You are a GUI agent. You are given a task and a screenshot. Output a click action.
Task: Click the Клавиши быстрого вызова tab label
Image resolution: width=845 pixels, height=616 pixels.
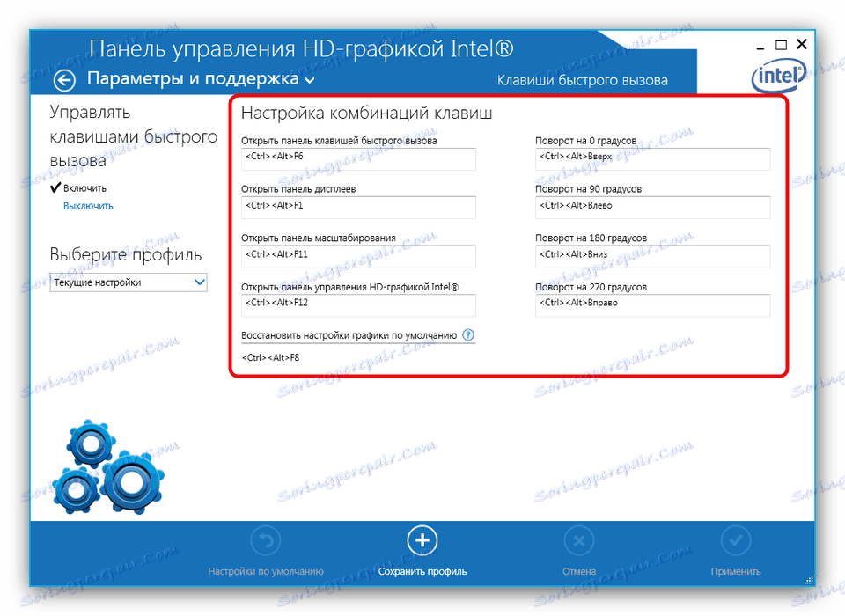[x=583, y=81]
